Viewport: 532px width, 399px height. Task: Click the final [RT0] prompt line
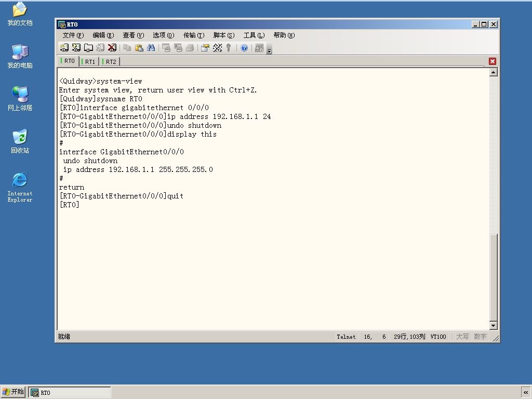coord(69,205)
